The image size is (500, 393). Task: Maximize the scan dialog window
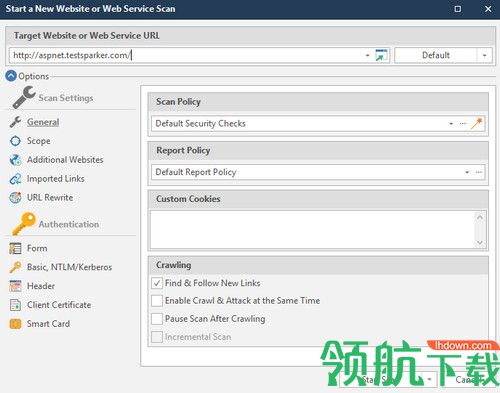click(x=458, y=9)
